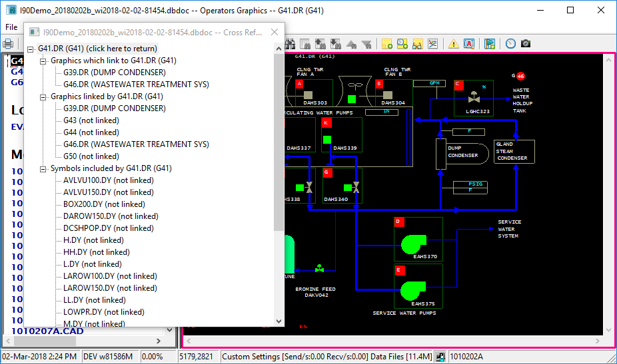Collapse 'Graphics which link to G41.DR' node
The height and width of the screenshot is (364, 617).
[x=43, y=61]
